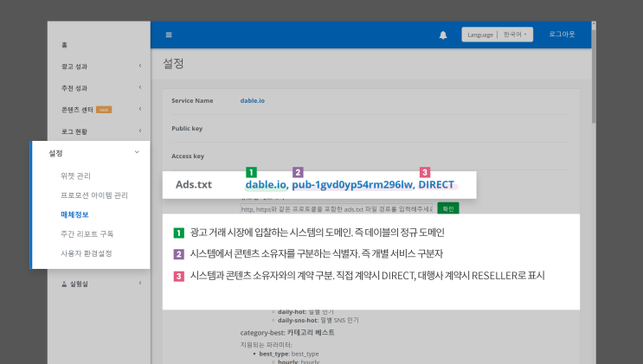The height and width of the screenshot is (364, 643).
Task: Click the dable.io Service Name link
Action: [x=252, y=101]
